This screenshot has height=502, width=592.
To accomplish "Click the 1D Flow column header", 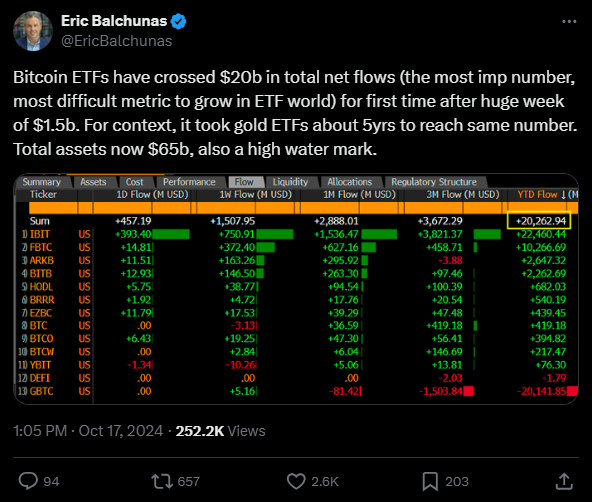I will coord(152,194).
